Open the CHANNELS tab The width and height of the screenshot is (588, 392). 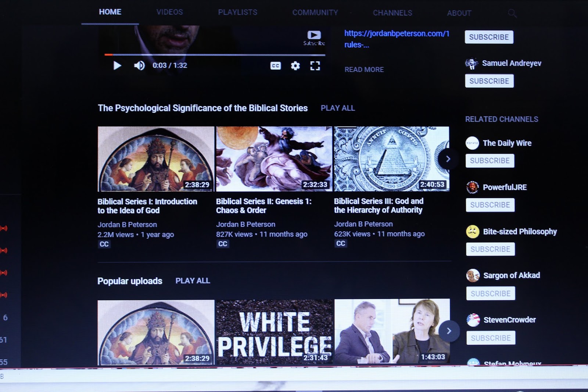392,13
